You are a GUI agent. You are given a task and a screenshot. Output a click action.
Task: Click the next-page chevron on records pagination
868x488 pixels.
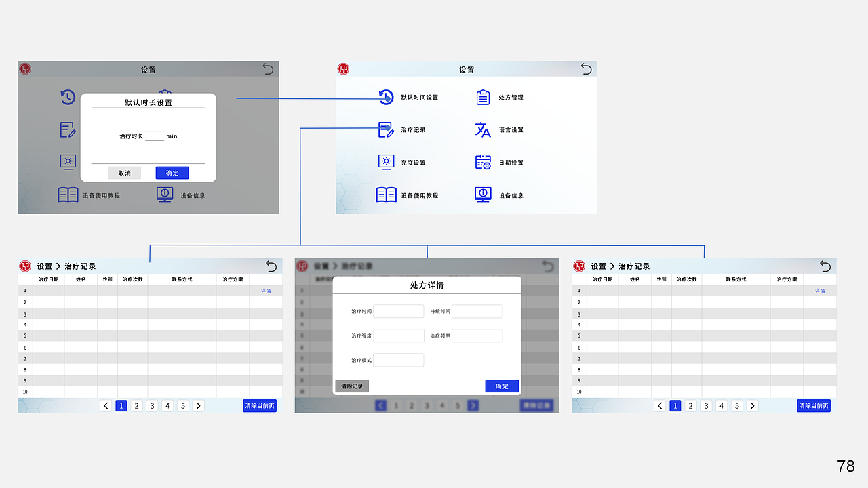pos(198,405)
